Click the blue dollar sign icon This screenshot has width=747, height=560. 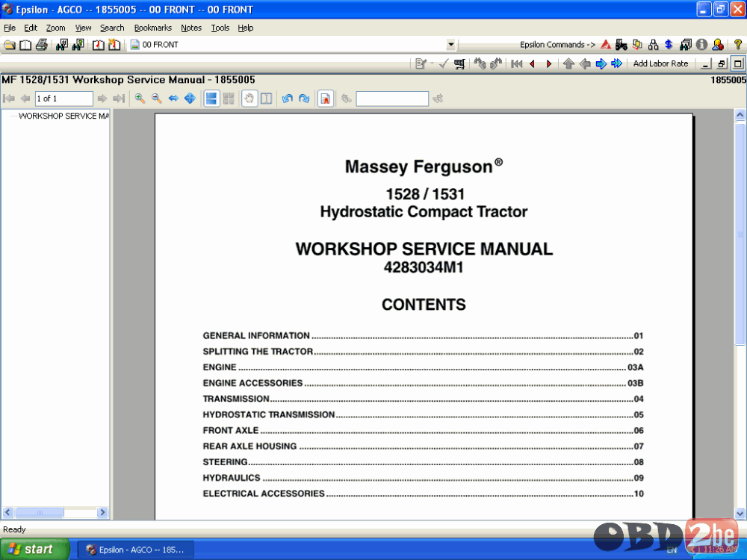[669, 45]
